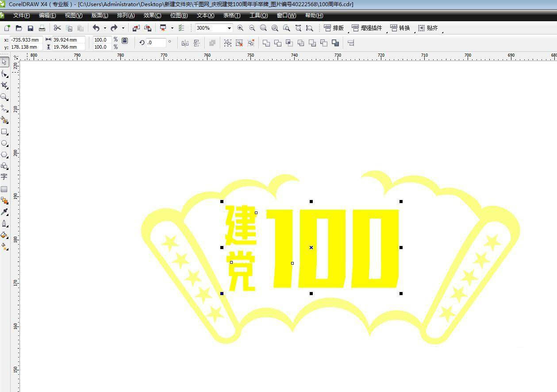
Task: Open the 文本(X) menu
Action: tap(205, 15)
